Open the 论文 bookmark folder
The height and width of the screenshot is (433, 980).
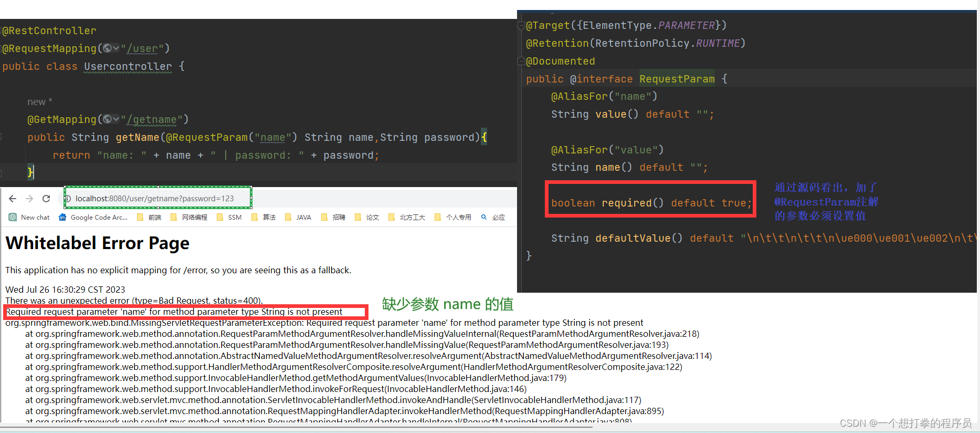click(x=367, y=217)
